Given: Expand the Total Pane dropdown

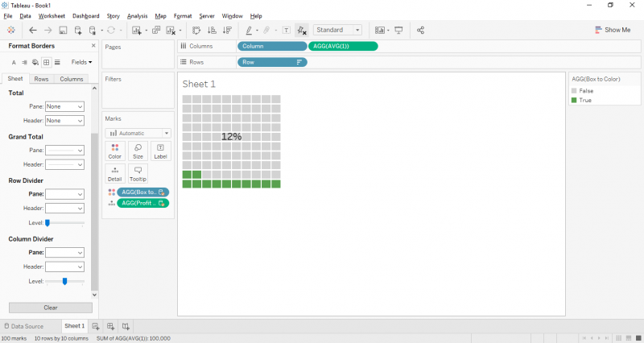Looking at the screenshot, I should (64, 106).
